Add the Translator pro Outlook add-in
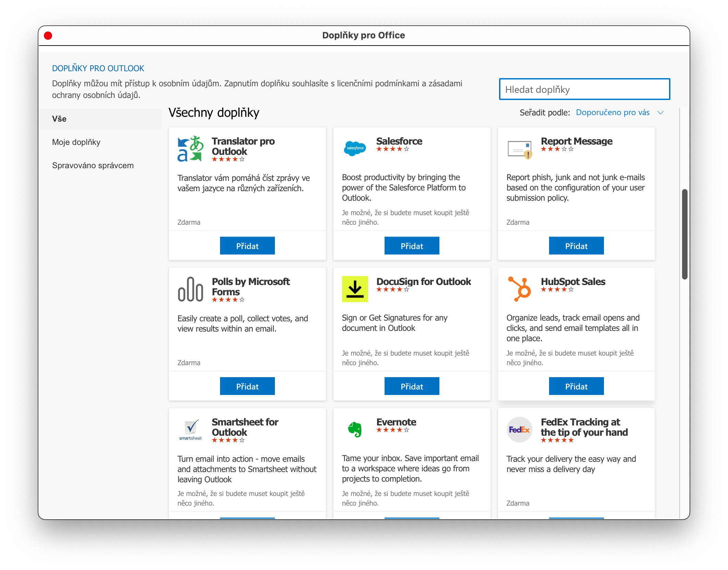Image resolution: width=728 pixels, height=570 pixels. coord(247,246)
